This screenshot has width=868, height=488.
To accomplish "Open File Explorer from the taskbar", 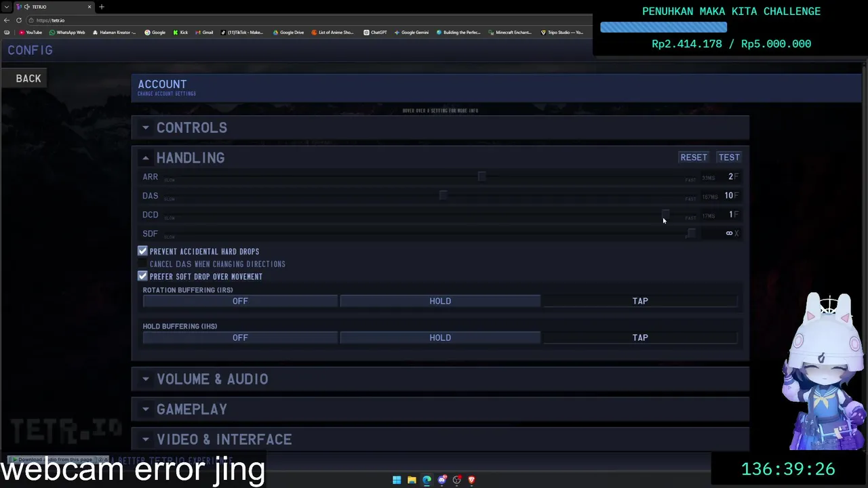I will pos(412,480).
